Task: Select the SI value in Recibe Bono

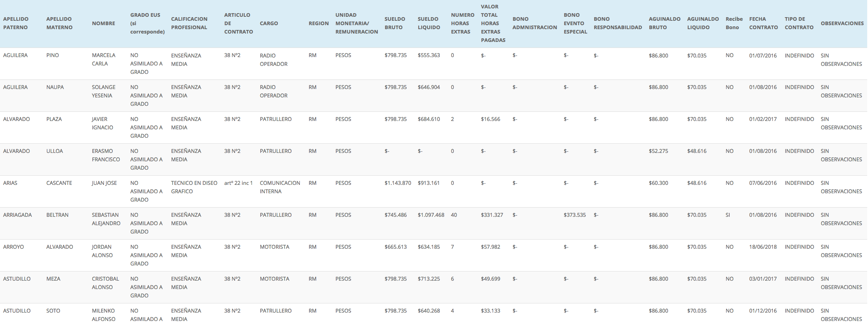Action: pos(728,215)
